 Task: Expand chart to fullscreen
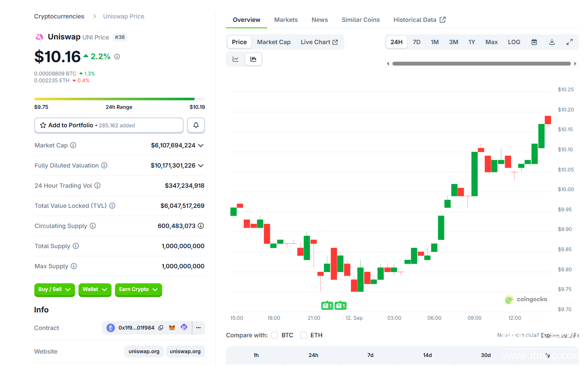click(570, 42)
